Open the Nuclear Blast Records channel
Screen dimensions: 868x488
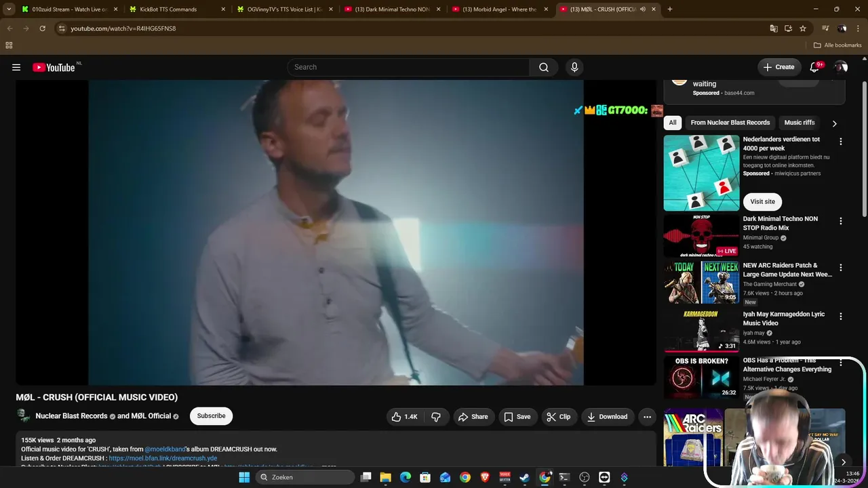click(x=71, y=416)
